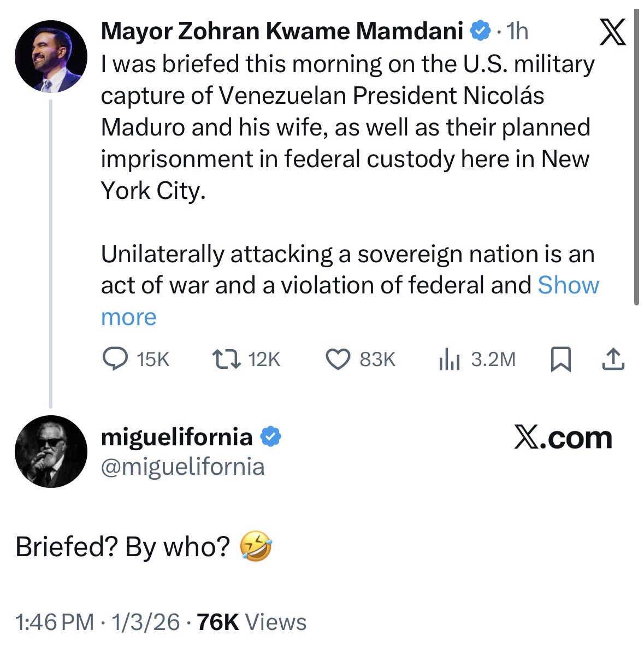This screenshot has height=648, width=644.
Task: Open the @miguelifornia handle link
Action: (x=182, y=467)
